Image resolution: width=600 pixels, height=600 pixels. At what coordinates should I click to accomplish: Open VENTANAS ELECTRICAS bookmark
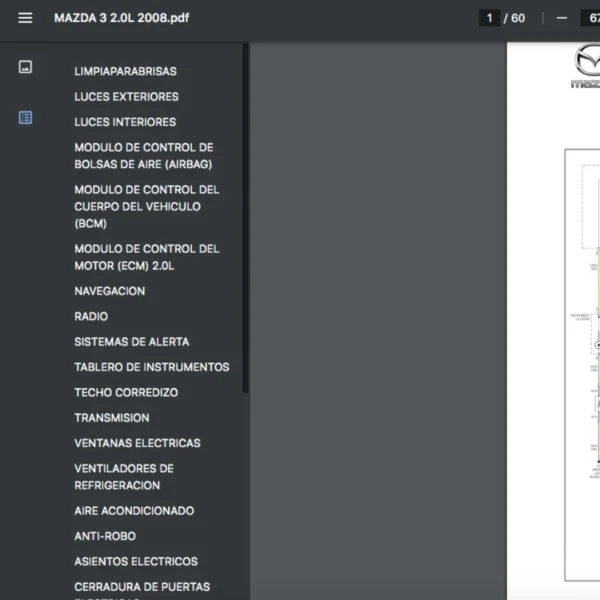[137, 443]
